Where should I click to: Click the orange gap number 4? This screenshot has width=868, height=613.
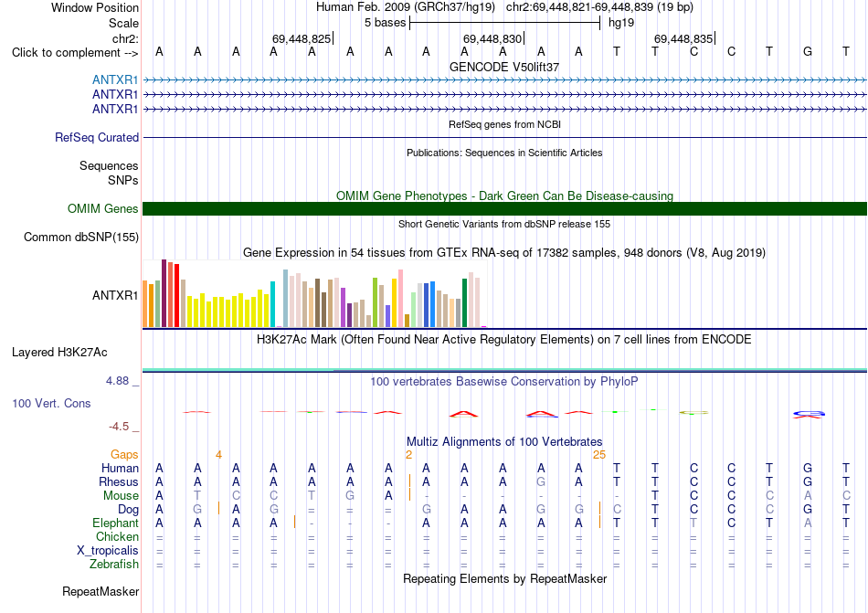pos(218,455)
